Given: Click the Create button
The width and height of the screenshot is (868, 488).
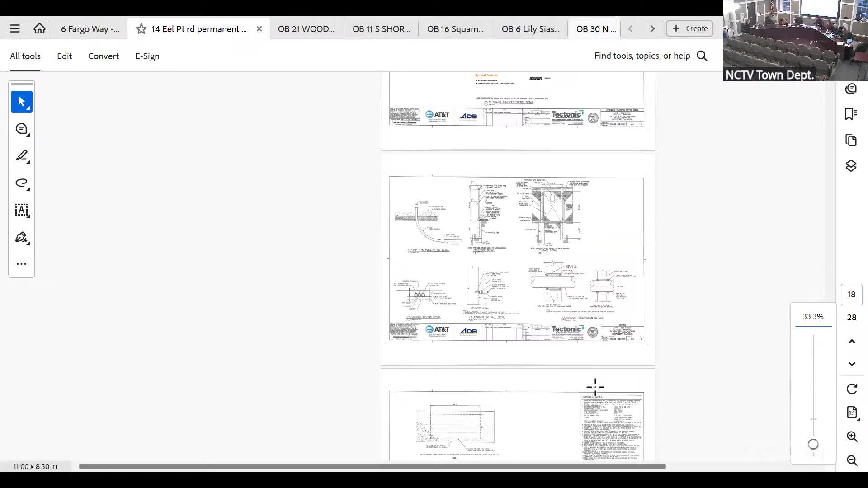Looking at the screenshot, I should pos(689,28).
